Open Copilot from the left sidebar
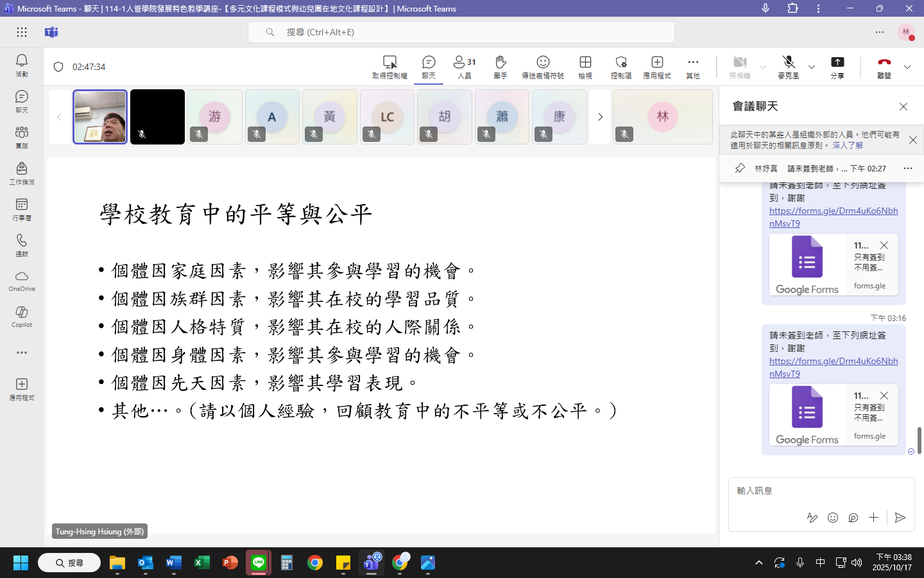The width and height of the screenshot is (924, 578). pyautogui.click(x=22, y=316)
